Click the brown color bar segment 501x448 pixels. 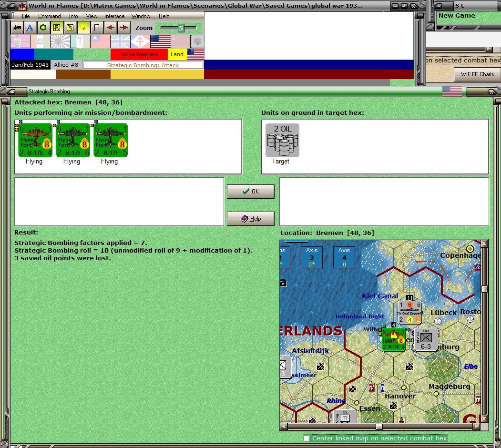(x=83, y=74)
